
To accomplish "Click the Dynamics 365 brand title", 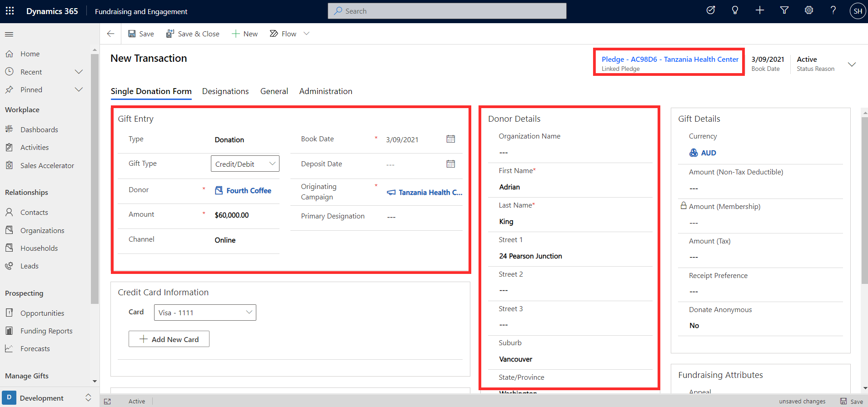I will 52,11.
